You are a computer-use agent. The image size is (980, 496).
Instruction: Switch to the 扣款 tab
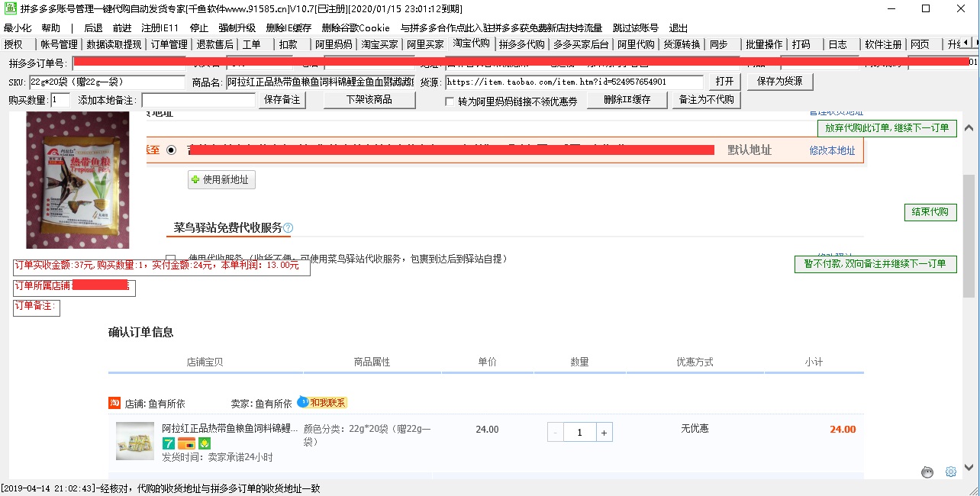[289, 44]
